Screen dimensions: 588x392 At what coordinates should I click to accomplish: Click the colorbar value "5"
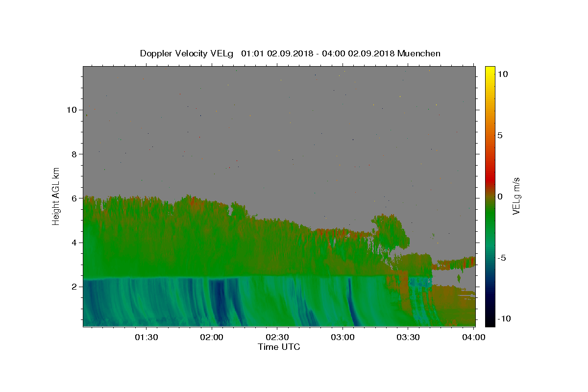(500, 135)
